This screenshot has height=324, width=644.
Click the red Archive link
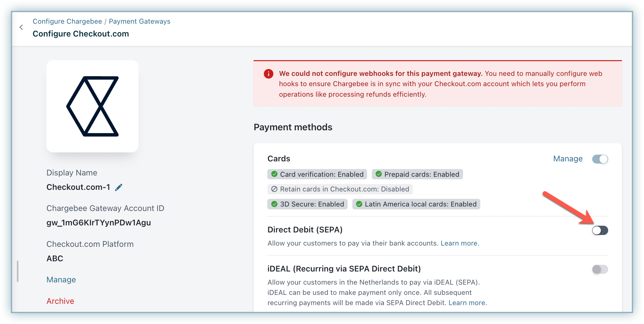coord(60,301)
